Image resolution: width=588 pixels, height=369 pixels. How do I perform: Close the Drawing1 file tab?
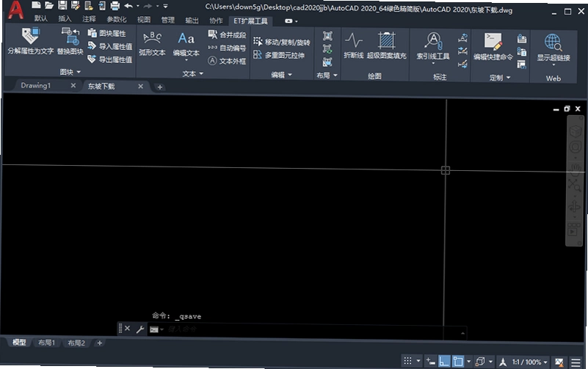[73, 85]
